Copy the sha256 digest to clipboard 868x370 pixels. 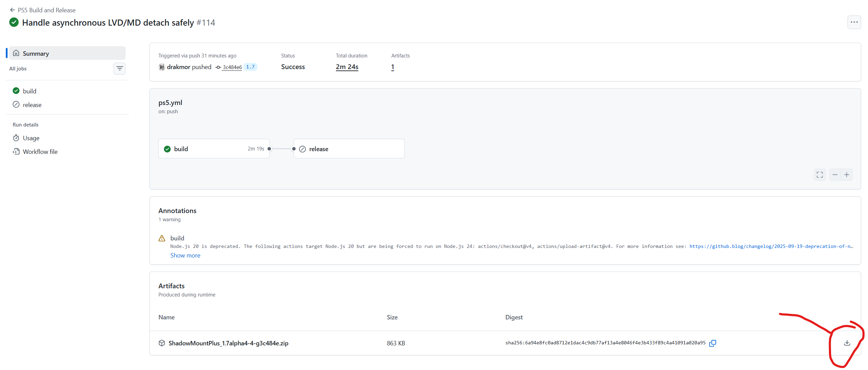[713, 343]
